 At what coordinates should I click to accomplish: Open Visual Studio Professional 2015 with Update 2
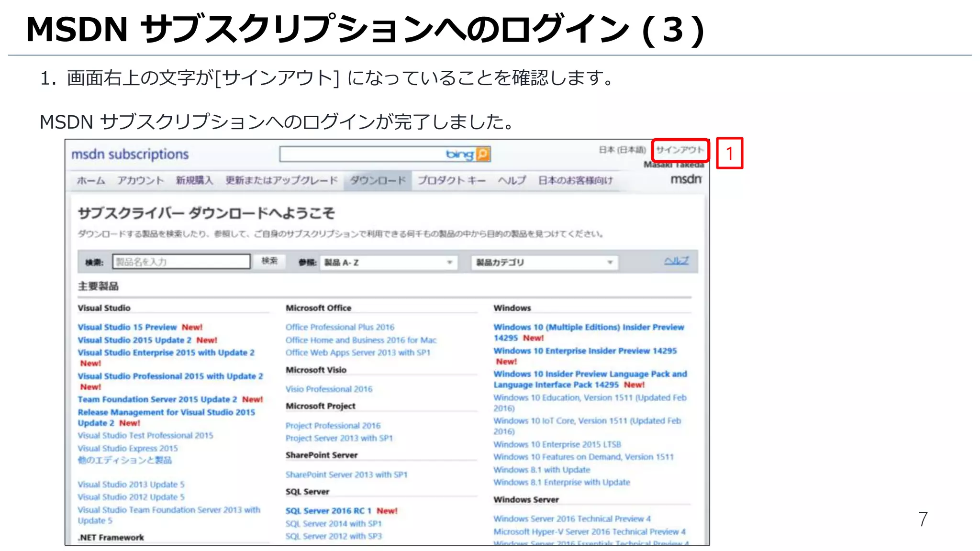click(x=170, y=376)
